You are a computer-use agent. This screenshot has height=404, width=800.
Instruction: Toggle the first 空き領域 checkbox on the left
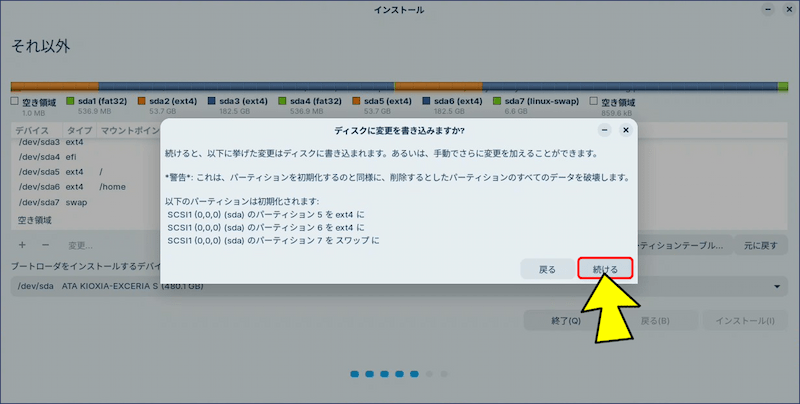[x=15, y=101]
